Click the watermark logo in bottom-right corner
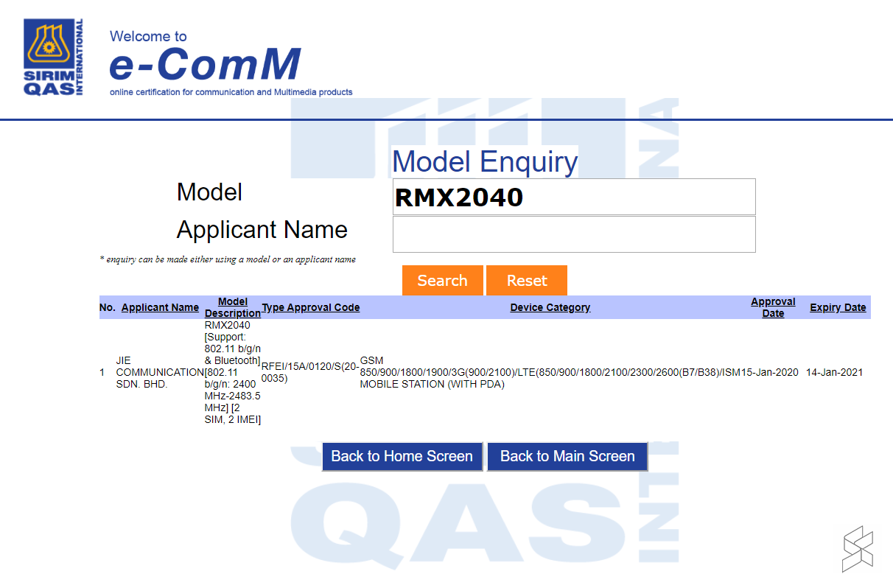Image resolution: width=893 pixels, height=588 pixels. tap(858, 549)
